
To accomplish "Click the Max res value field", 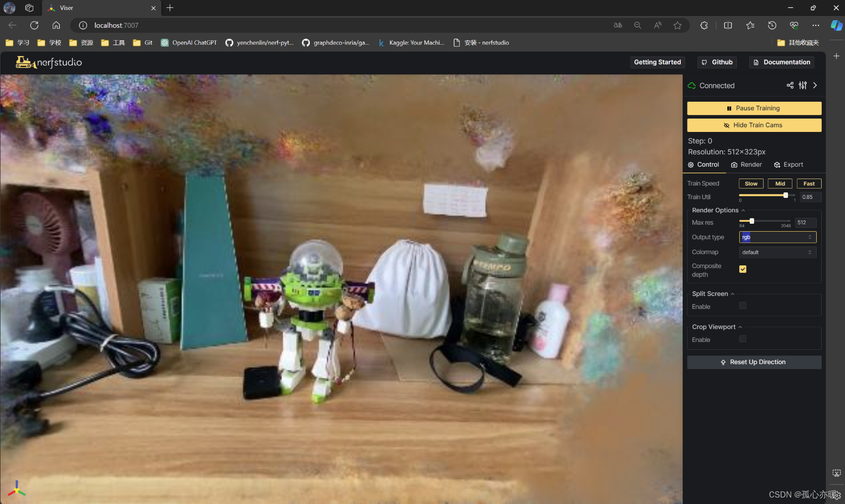I will pos(805,222).
